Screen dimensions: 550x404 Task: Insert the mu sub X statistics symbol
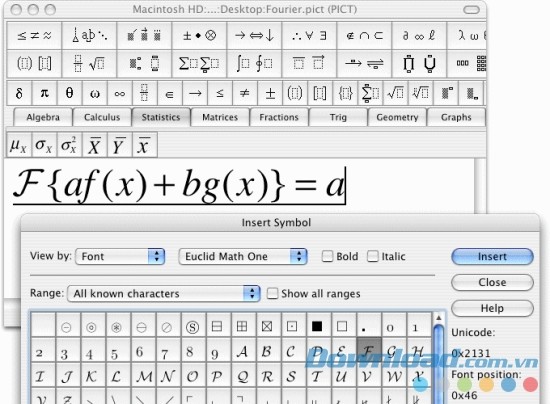pyautogui.click(x=19, y=145)
